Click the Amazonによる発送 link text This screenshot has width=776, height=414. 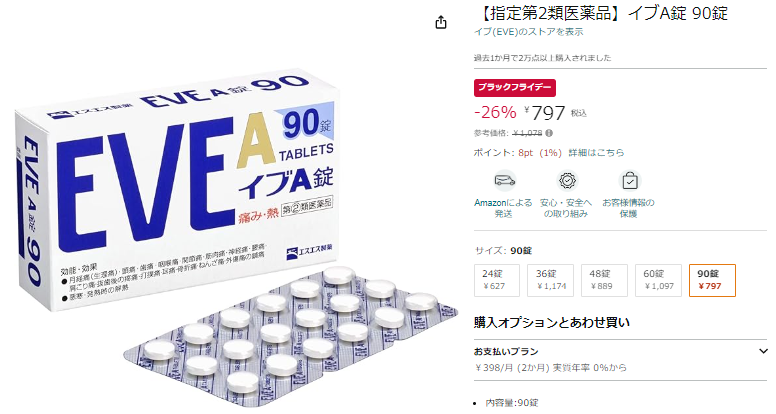tap(503, 208)
